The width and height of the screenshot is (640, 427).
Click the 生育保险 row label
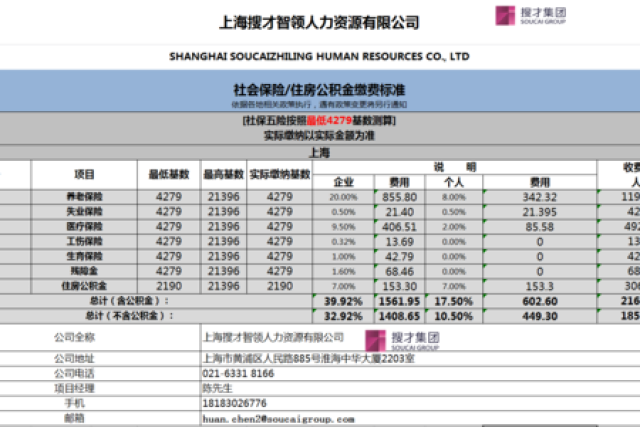pos(84,256)
